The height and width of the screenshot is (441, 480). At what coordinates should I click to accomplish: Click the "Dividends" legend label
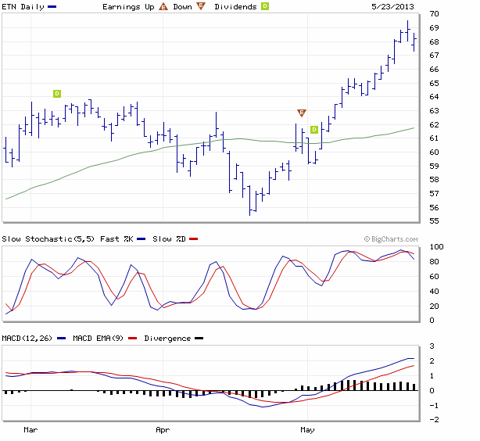236,7
